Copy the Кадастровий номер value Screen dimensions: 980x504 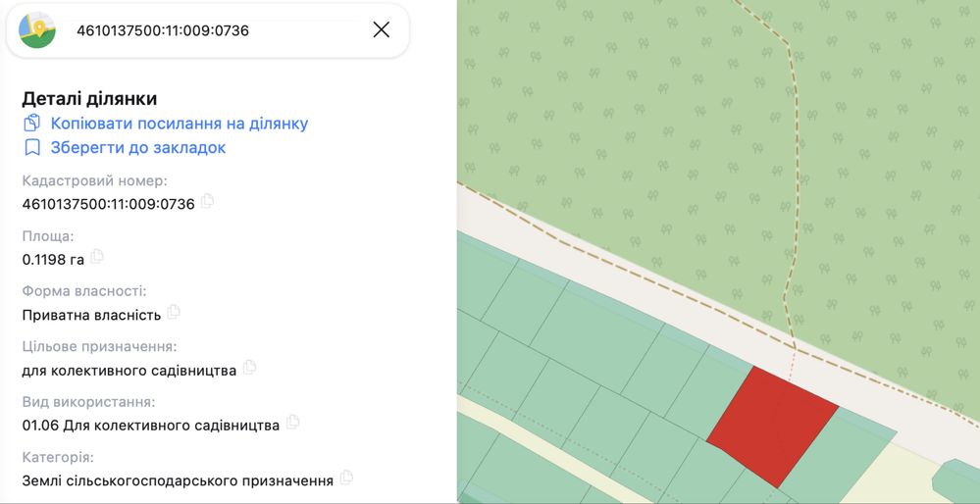click(207, 201)
